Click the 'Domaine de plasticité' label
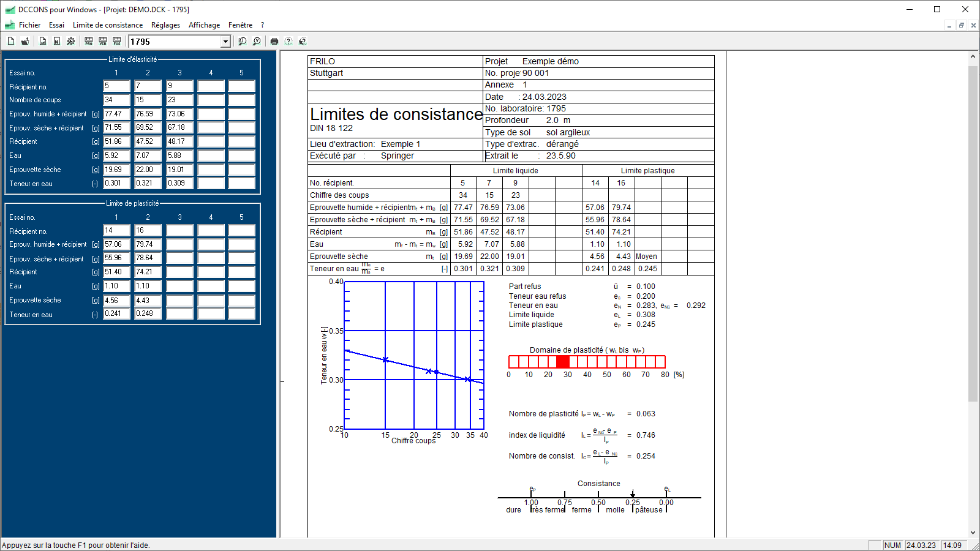Screen dimensions: 980x551 [587, 350]
